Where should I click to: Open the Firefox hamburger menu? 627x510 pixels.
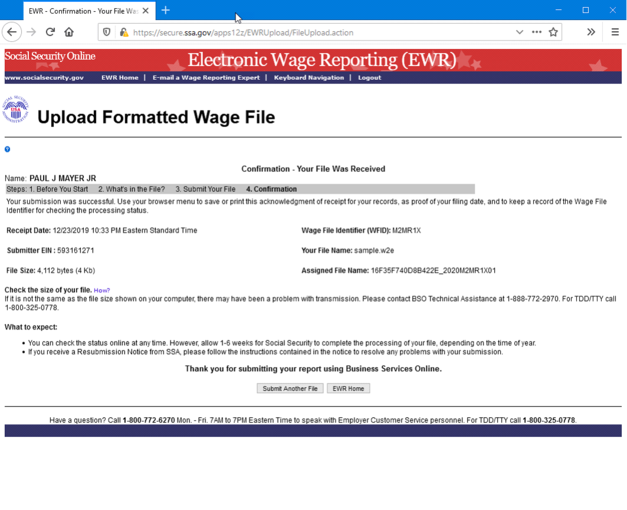(614, 32)
